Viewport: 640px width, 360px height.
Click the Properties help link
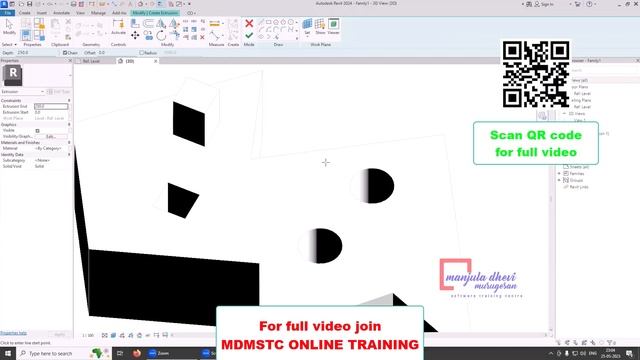(x=13, y=333)
